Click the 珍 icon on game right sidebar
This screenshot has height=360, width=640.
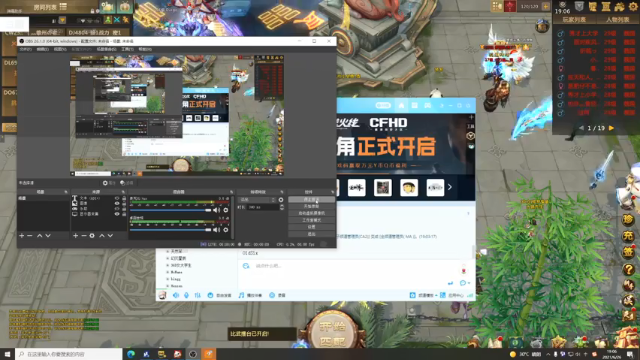(x=628, y=220)
